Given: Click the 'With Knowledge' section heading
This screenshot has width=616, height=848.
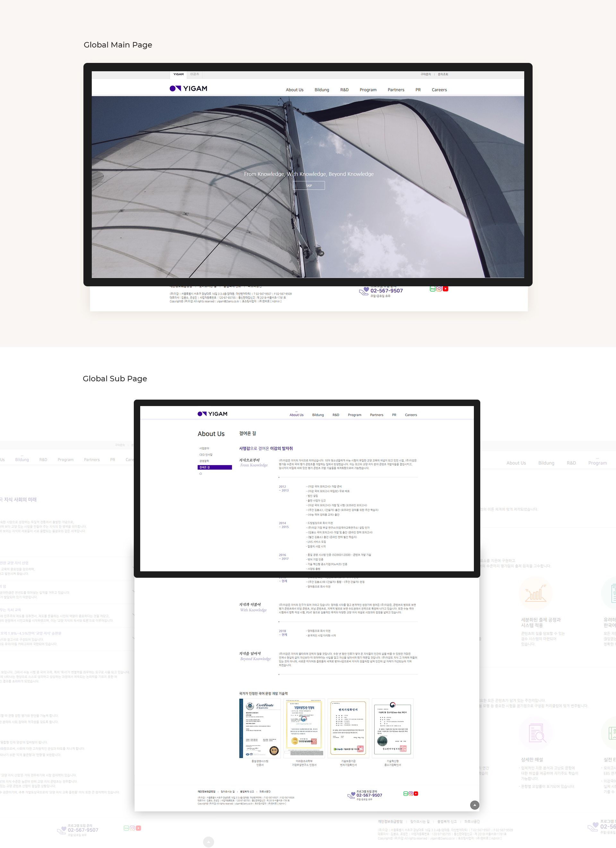Looking at the screenshot, I should [253, 610].
